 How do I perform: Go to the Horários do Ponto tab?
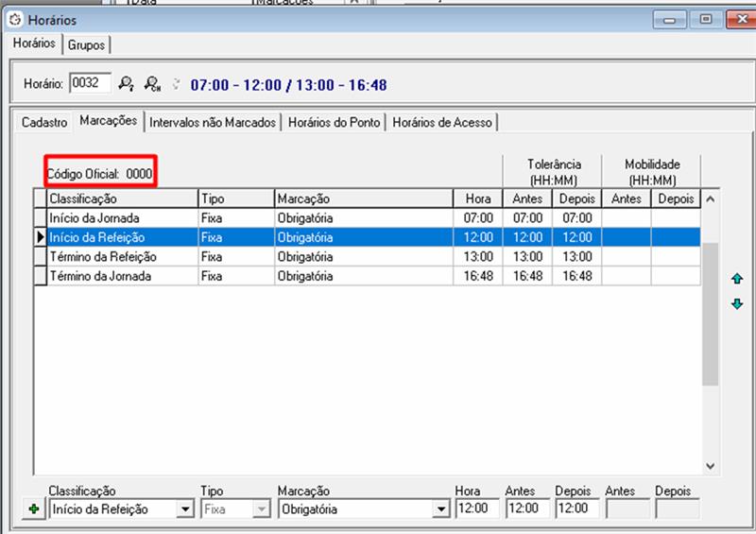[334, 122]
